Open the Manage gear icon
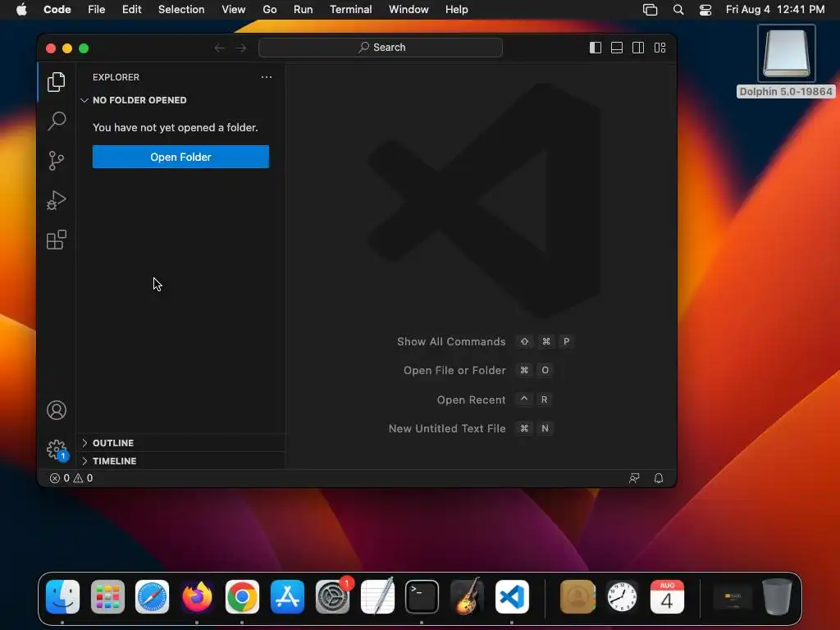 tap(57, 450)
